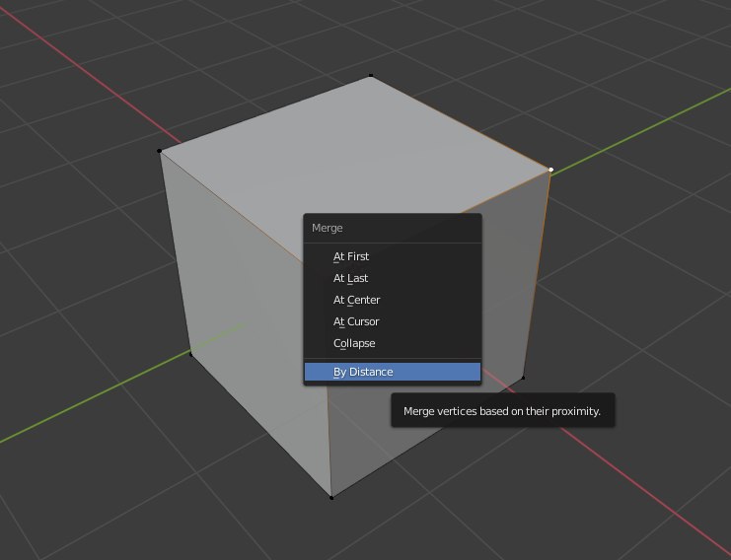Select At Center merge option
Image resolution: width=731 pixels, height=560 pixels.
coord(392,300)
